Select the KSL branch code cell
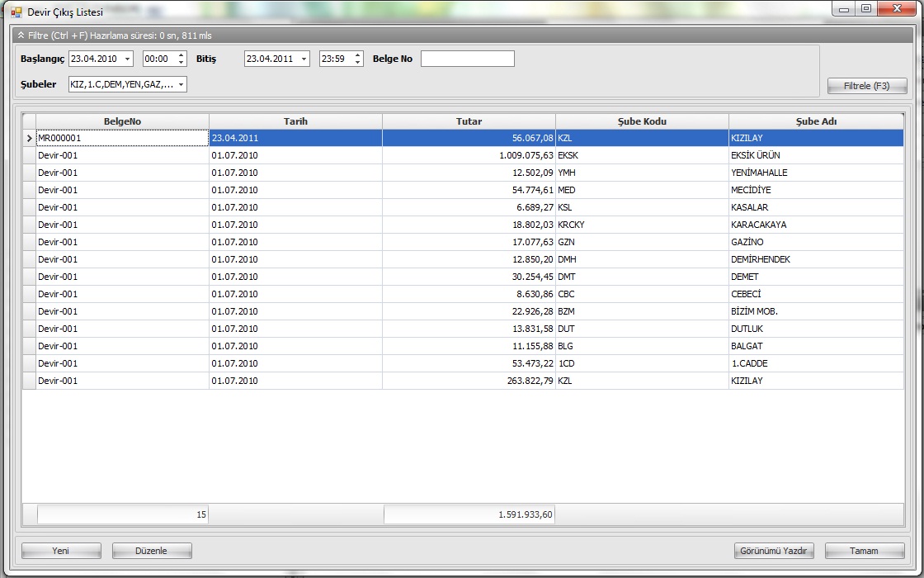 tap(643, 207)
